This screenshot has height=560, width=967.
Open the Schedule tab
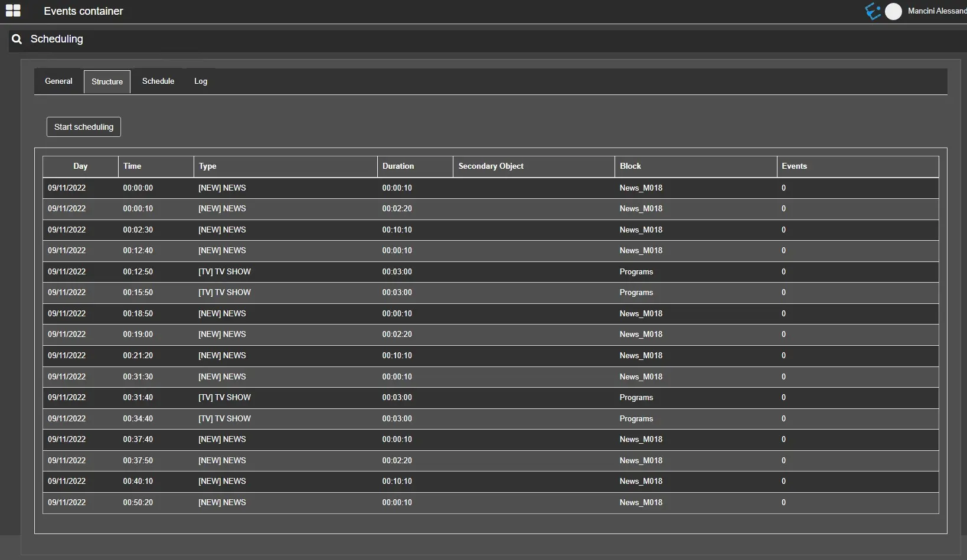pyautogui.click(x=158, y=81)
